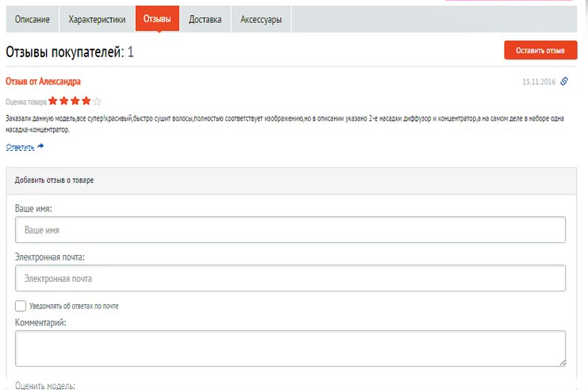
Task: Click the reply arrow icon next to Ответить
Action: pyautogui.click(x=40, y=146)
